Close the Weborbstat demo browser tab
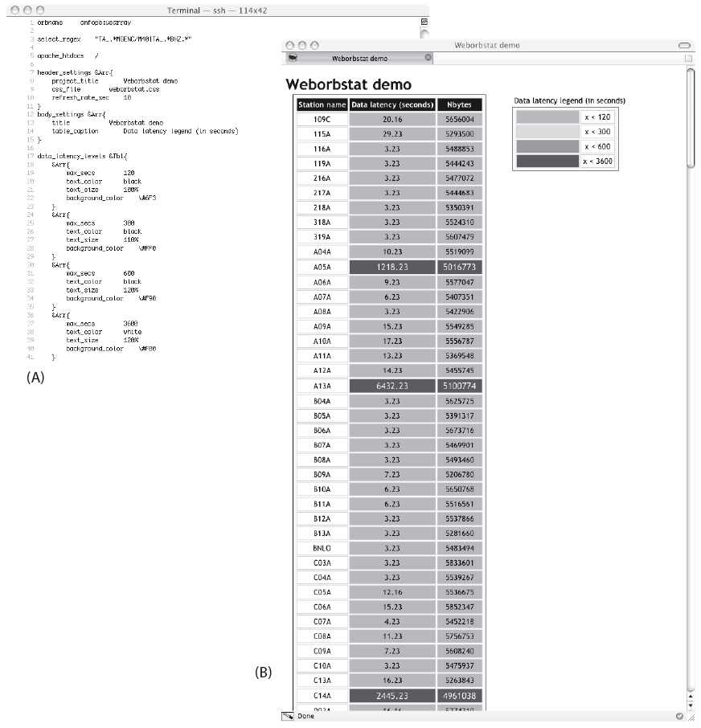Image resolution: width=701 pixels, height=728 pixels. coord(428,58)
